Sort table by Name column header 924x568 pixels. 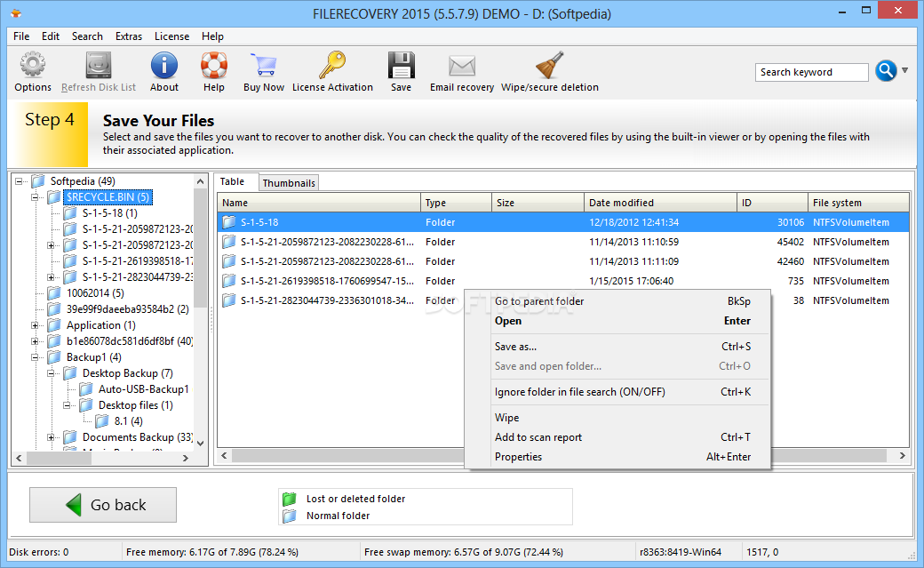[x=319, y=203]
